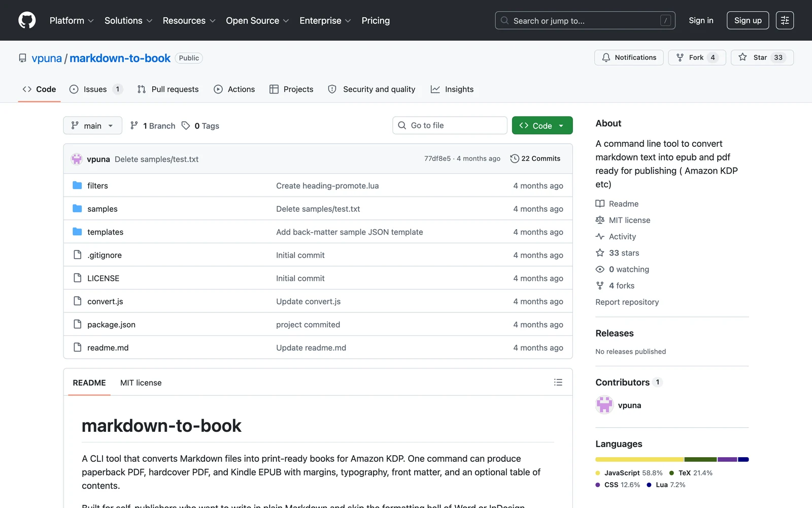Click vpuna avatar under Contributors
The width and height of the screenshot is (812, 508).
pyautogui.click(x=604, y=405)
